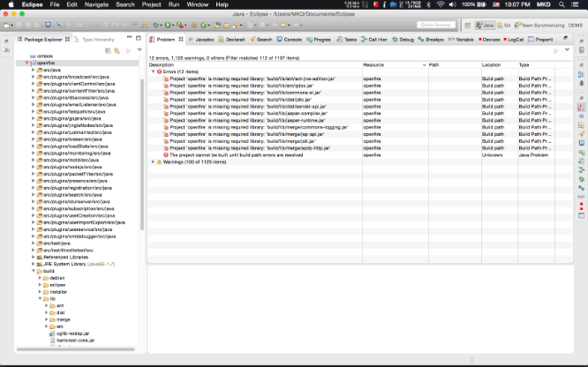Viewport: 588px width, 367px height.
Task: Click the Debug bug launch icon
Action: [155, 25]
